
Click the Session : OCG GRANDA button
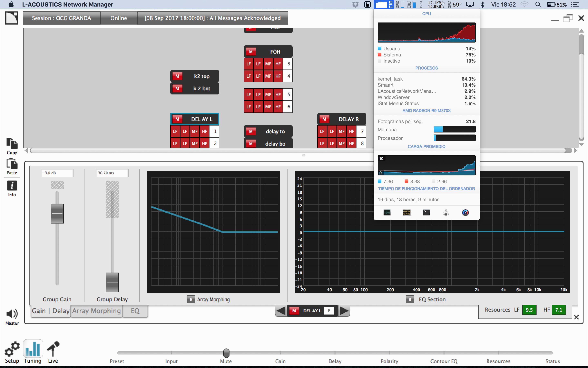click(61, 18)
